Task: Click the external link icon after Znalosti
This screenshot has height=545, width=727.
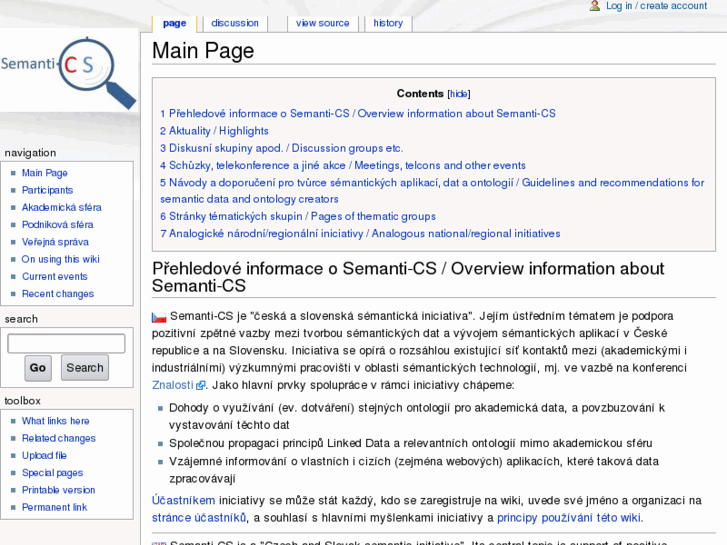Action: point(200,385)
